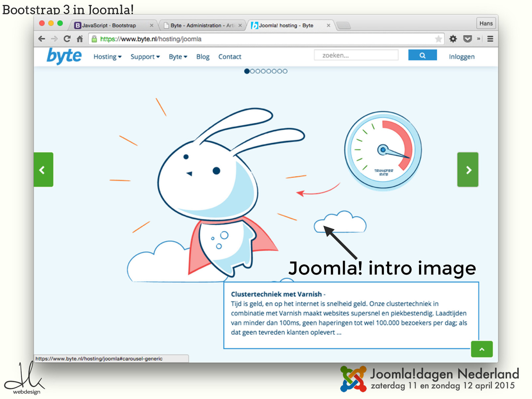This screenshot has width=532, height=399.
Task: Click the Pocket extension icon
Action: point(467,39)
